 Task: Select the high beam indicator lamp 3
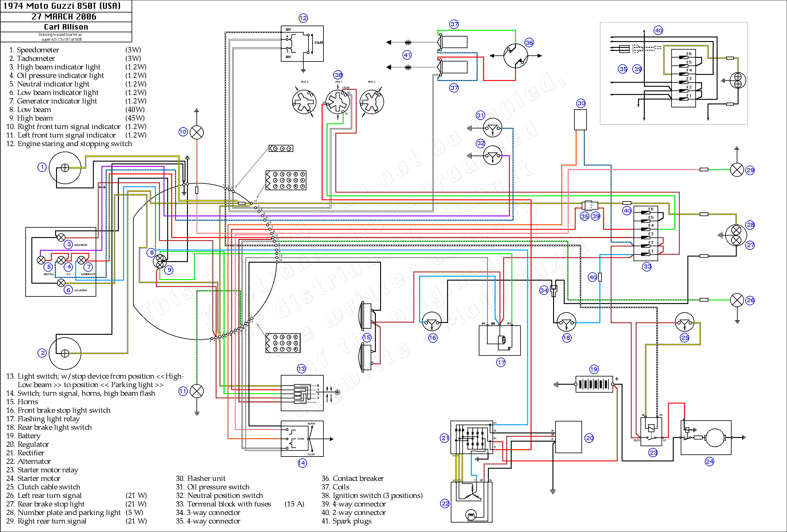point(61,237)
